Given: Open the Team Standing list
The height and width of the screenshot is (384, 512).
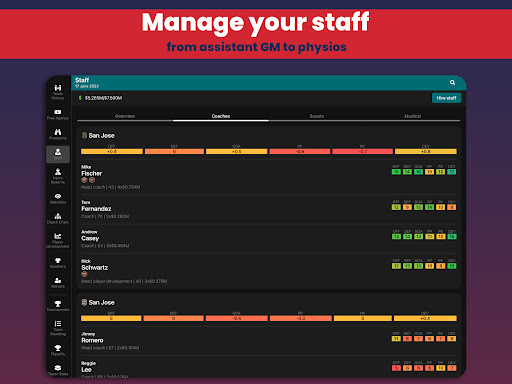Looking at the screenshot, I should click(58, 328).
